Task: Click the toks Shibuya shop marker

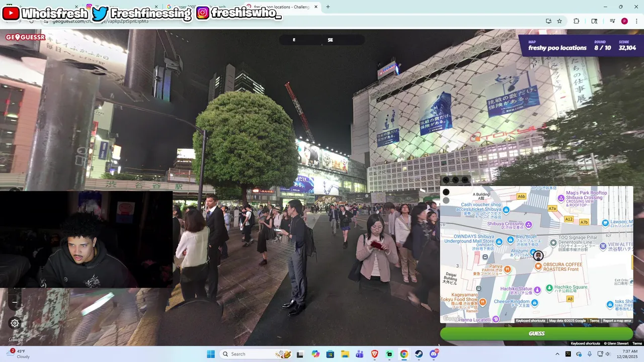Action: click(x=610, y=304)
